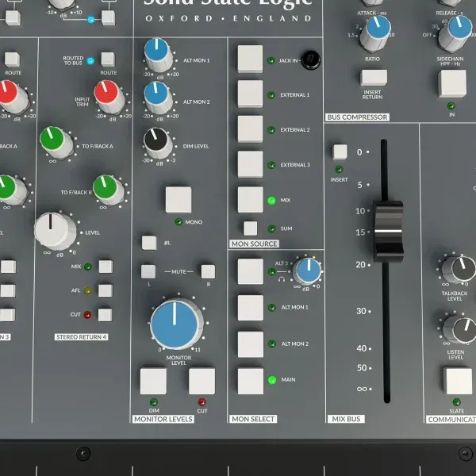Select JACK IN as monitor source
476x476 pixels.
(250, 59)
